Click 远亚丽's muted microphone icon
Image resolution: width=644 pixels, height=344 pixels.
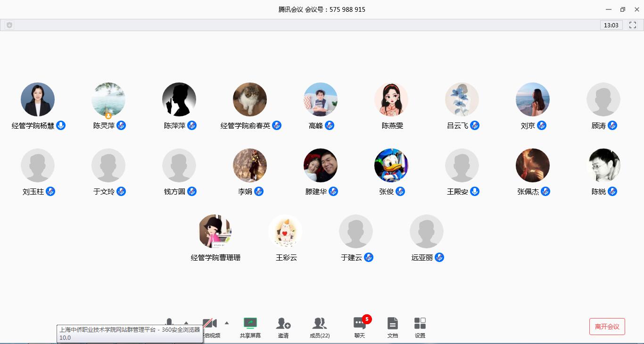[x=439, y=257]
